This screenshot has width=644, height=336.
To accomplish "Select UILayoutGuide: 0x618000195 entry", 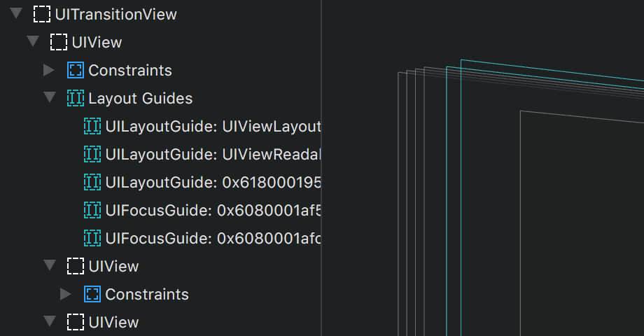I will point(202,183).
